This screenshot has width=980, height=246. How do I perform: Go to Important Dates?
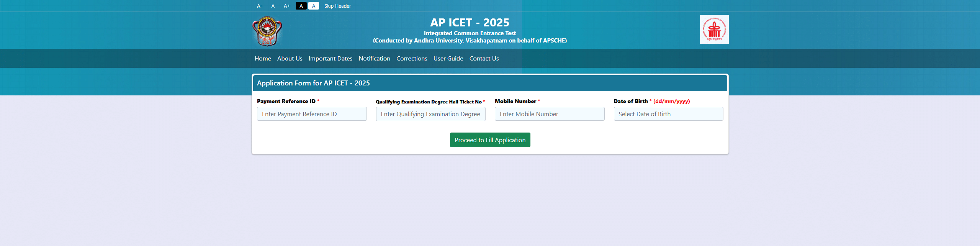330,58
